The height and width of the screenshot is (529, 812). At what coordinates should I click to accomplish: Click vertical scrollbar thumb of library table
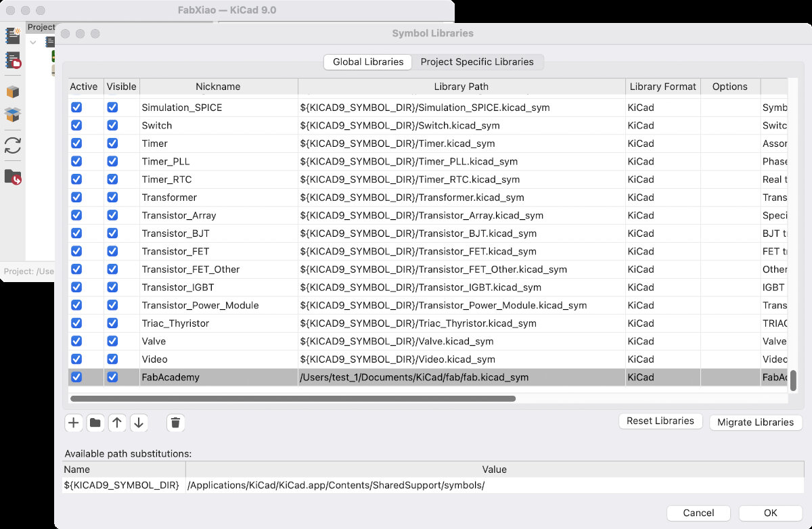click(x=793, y=380)
